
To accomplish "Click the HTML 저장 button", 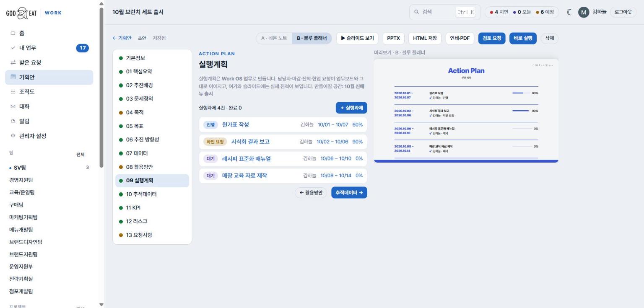I will coord(425,38).
